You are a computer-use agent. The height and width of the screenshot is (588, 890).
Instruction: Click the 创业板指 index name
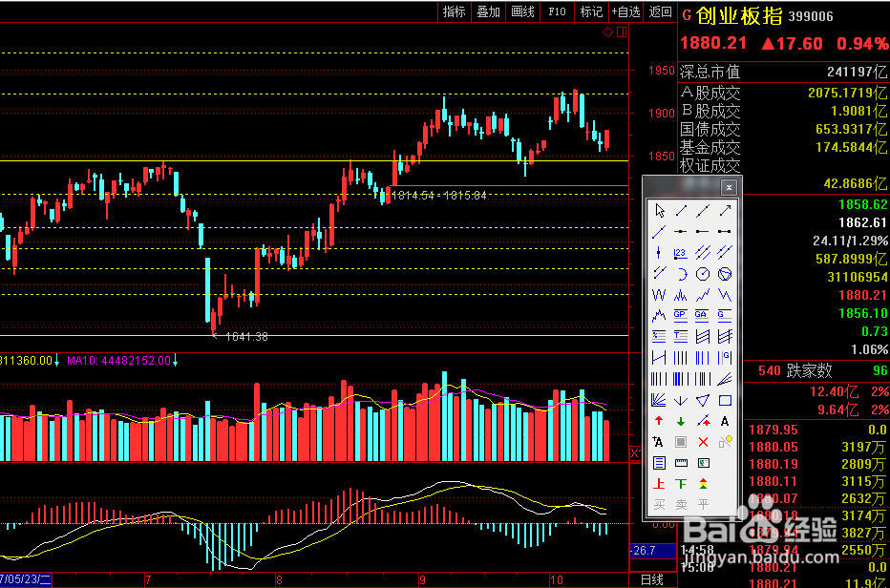(x=739, y=16)
